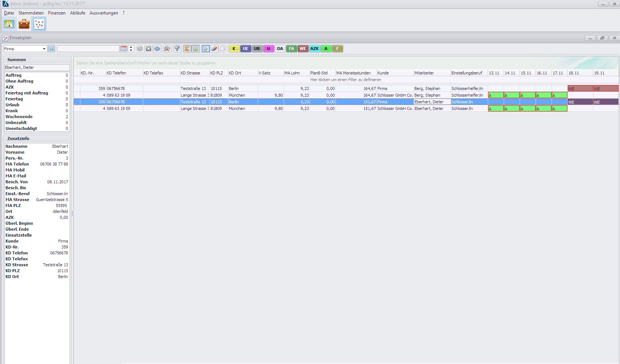Sort by the Einstellungsberuf column header
620x364 pixels.
tap(469, 73)
